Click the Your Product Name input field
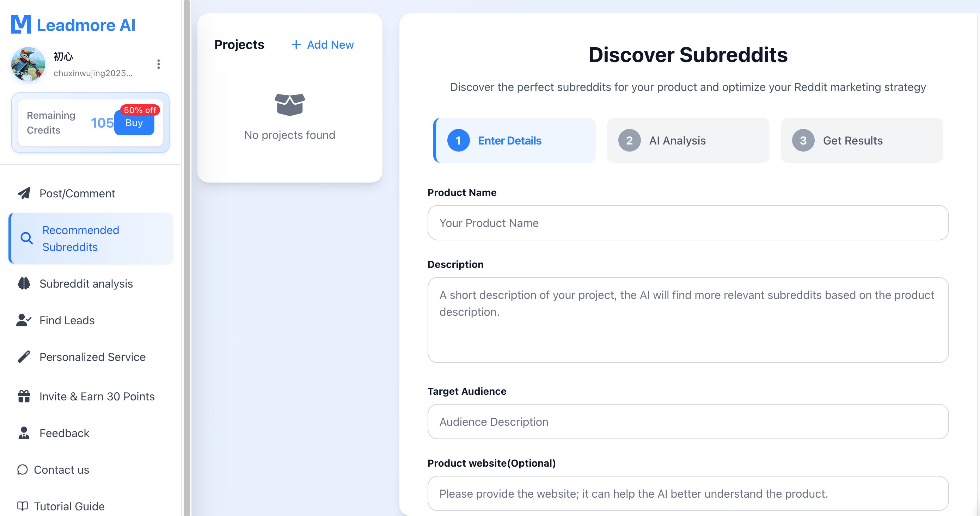Screen dimensions: 980x516 point(688,223)
